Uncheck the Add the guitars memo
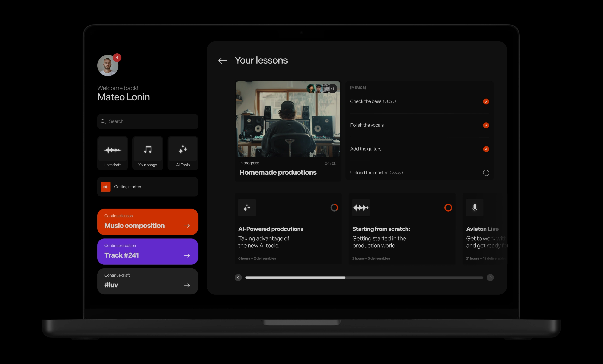The height and width of the screenshot is (364, 603). 486,149
